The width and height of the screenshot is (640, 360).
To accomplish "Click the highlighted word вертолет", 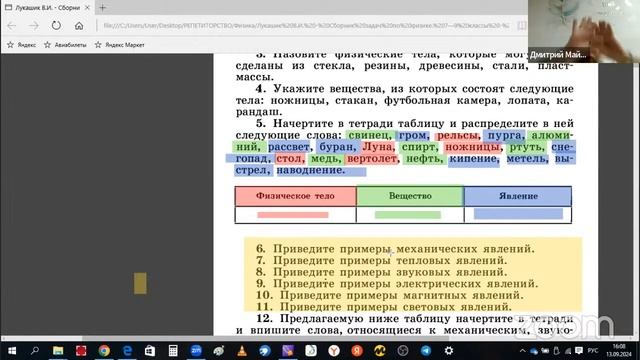I will pyautogui.click(x=372, y=158).
